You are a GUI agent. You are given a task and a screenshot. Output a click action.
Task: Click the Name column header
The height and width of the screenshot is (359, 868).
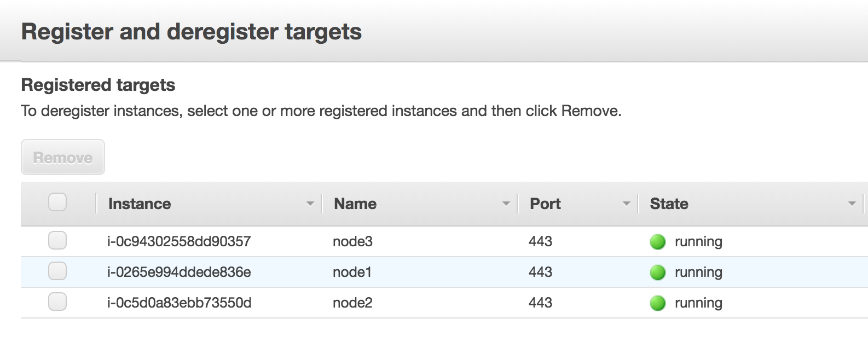355,204
